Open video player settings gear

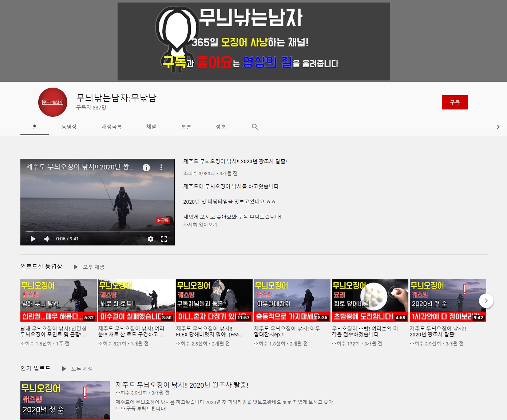point(151,239)
